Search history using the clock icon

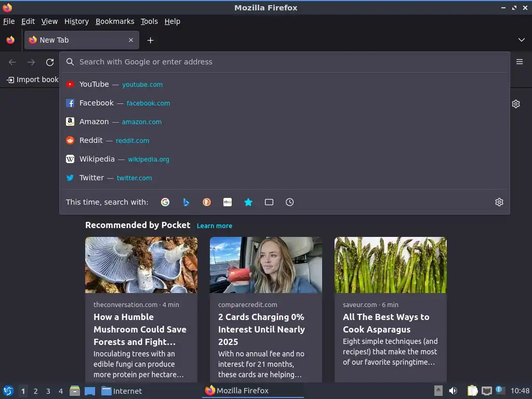(290, 202)
